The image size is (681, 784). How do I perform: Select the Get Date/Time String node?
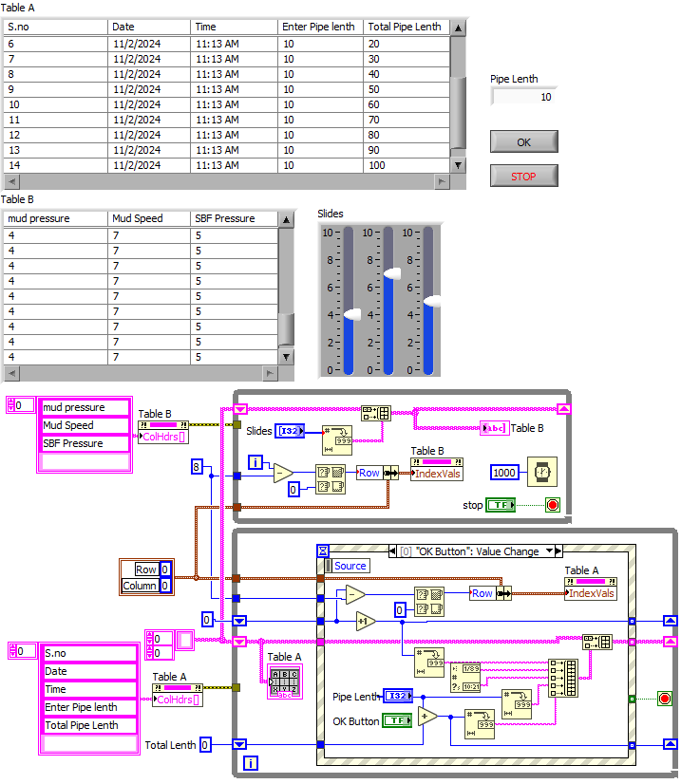(x=465, y=678)
